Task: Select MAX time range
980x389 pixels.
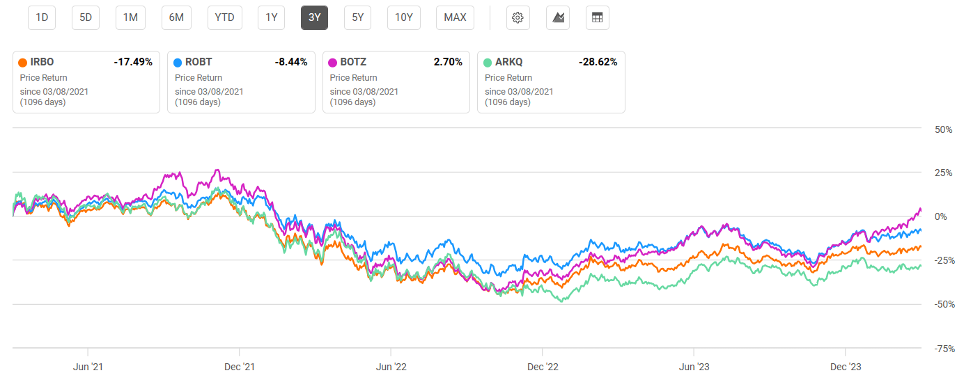Action: (455, 17)
